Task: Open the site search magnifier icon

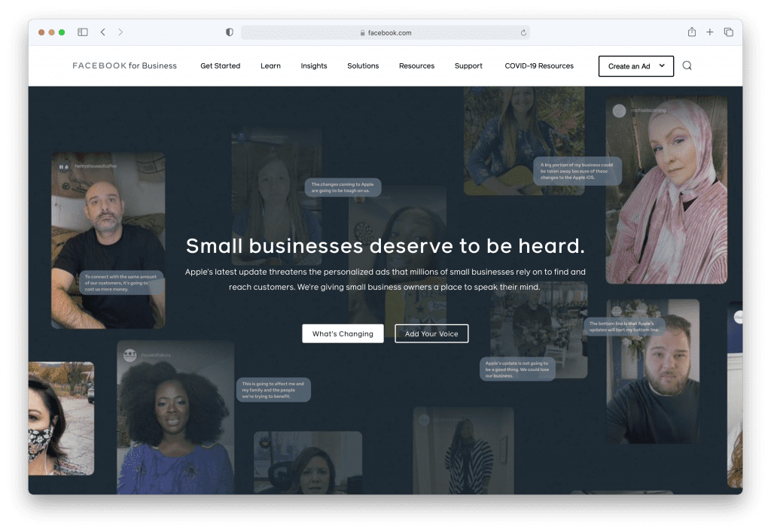Action: click(x=687, y=65)
